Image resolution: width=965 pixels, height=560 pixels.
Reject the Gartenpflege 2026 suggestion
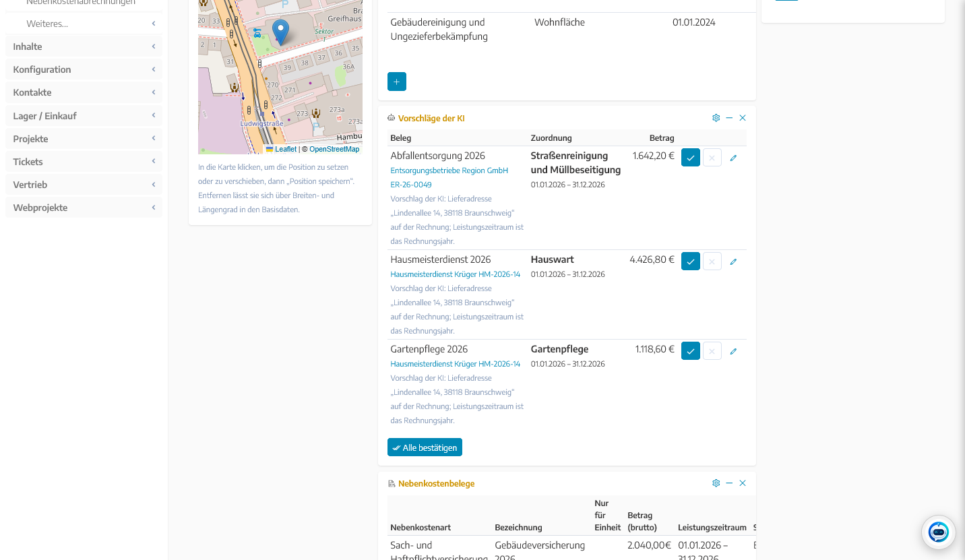(x=712, y=351)
